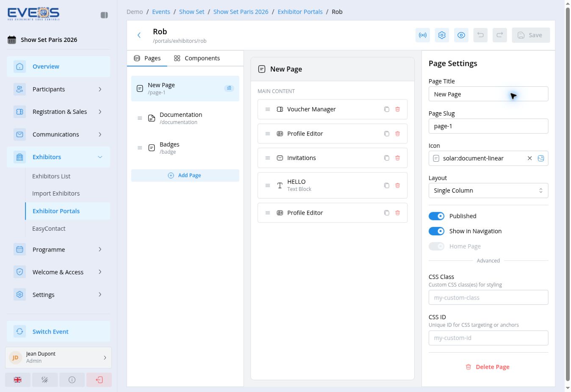
Task: Duplicate the last Profile Editor component
Action: 387,213
